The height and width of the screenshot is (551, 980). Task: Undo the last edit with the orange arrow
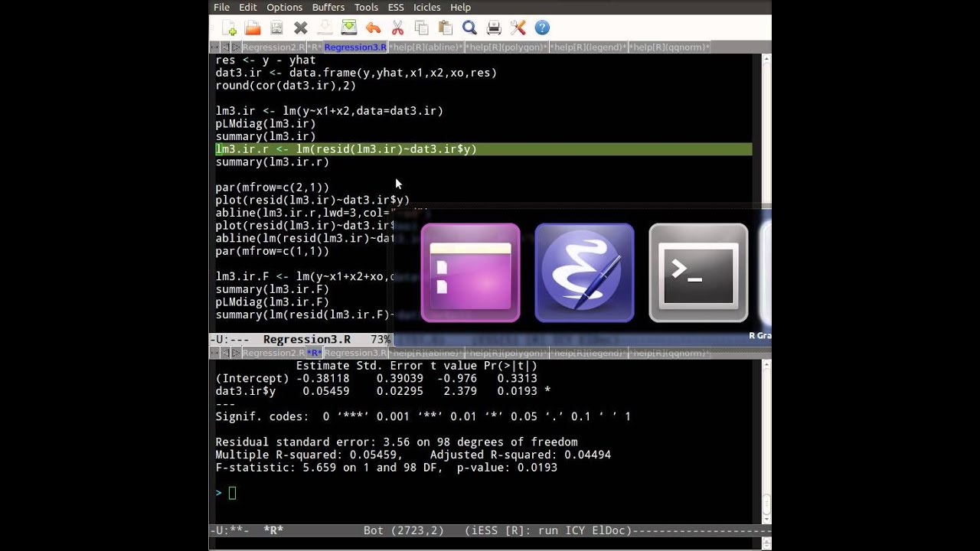373,28
